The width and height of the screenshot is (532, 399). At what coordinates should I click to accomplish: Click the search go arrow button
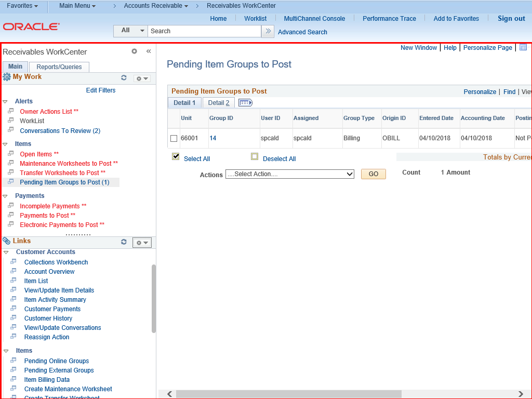pyautogui.click(x=268, y=31)
